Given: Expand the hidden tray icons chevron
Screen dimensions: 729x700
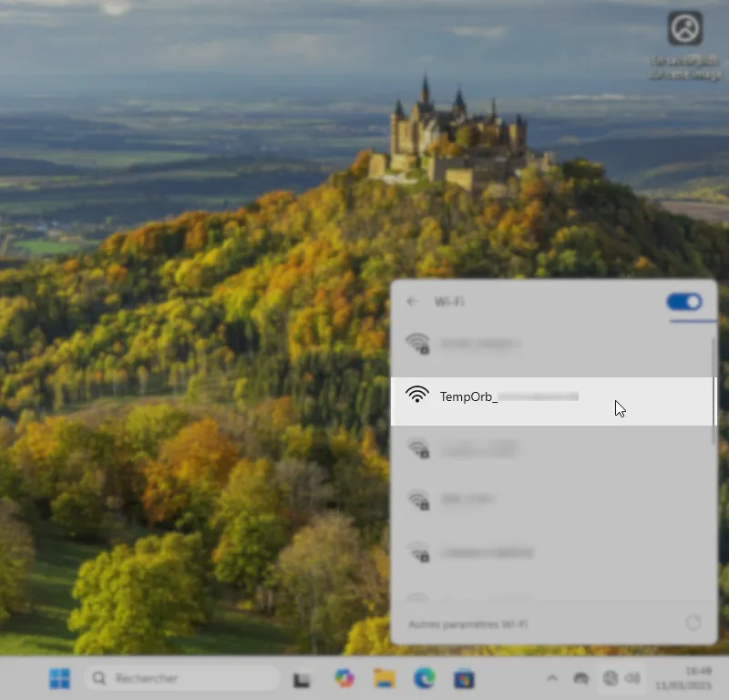Looking at the screenshot, I should (551, 678).
